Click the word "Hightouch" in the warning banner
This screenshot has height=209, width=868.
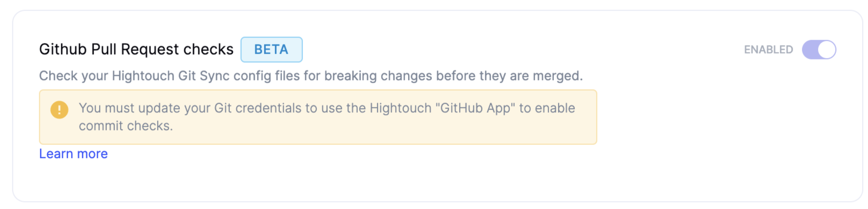pos(400,108)
